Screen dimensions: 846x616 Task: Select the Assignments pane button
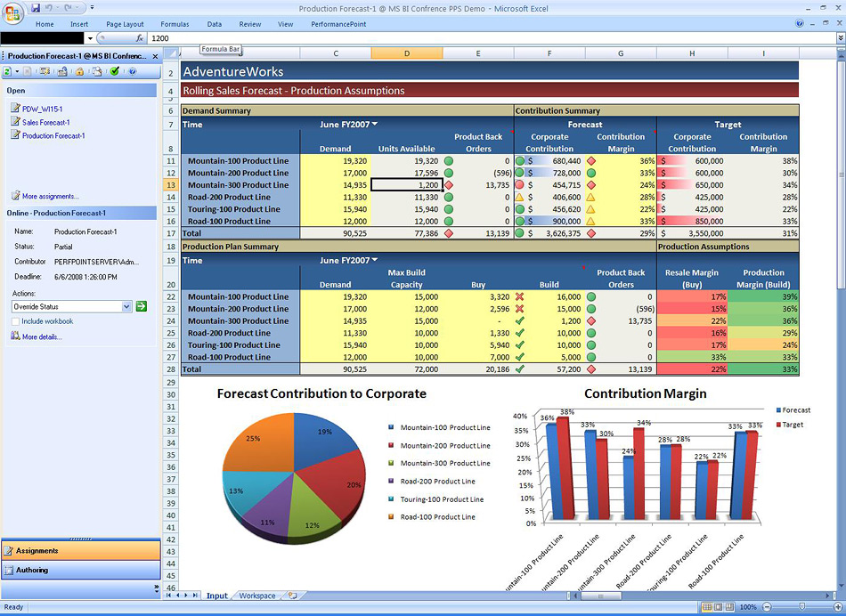click(x=81, y=551)
